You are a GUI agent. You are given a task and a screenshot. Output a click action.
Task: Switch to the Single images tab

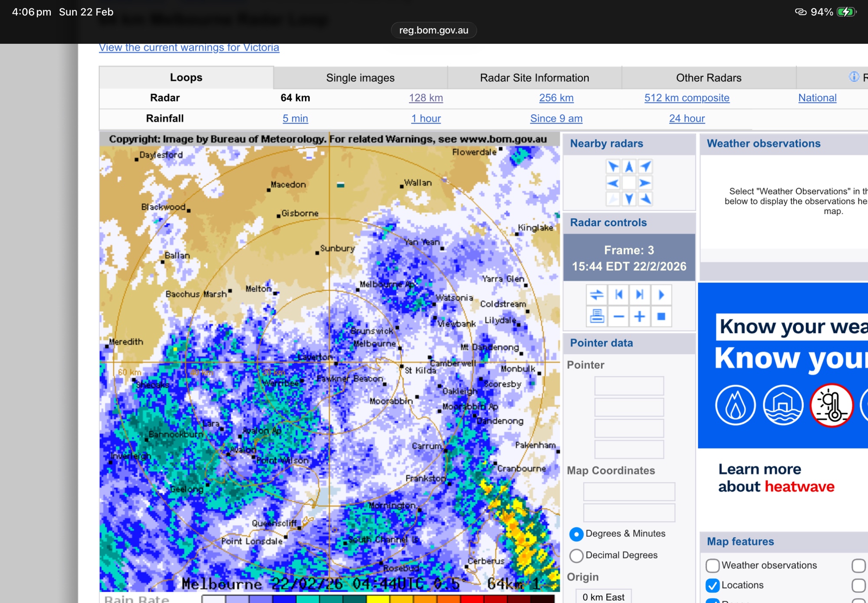360,78
